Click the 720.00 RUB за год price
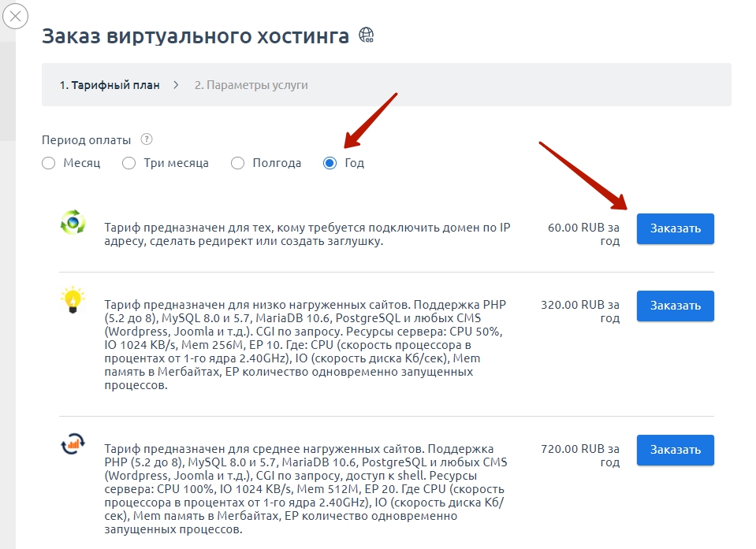The width and height of the screenshot is (756, 549). click(580, 455)
